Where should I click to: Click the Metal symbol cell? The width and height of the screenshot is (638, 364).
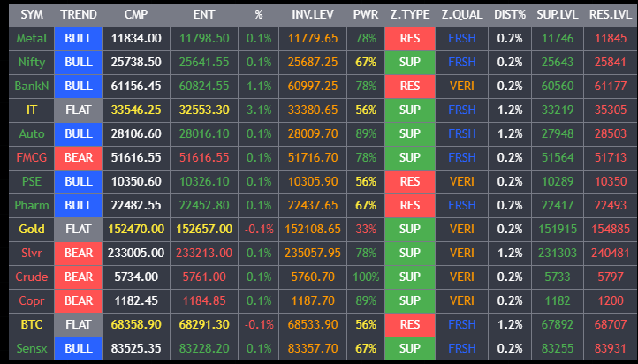click(32, 38)
